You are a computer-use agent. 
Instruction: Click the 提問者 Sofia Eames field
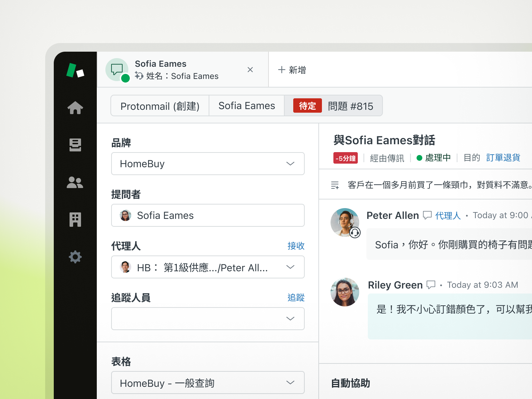point(208,215)
